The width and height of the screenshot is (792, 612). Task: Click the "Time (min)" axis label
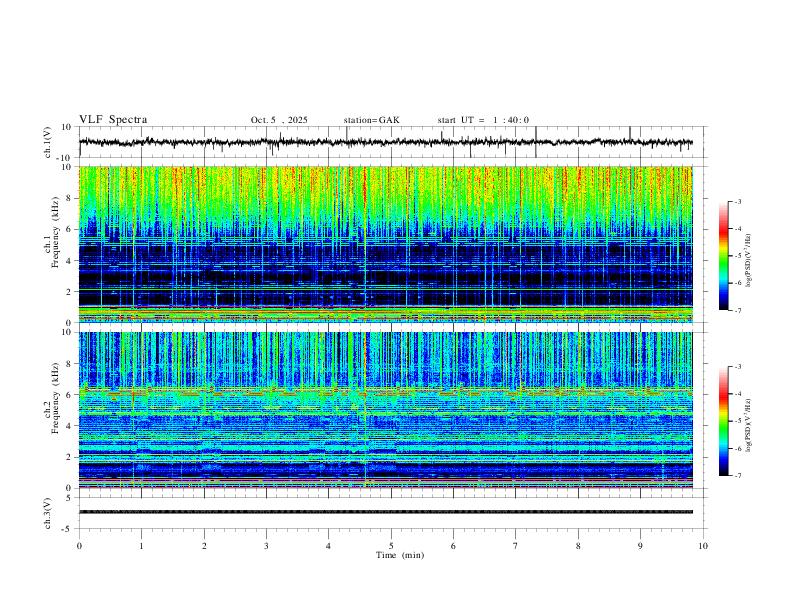[x=400, y=555]
